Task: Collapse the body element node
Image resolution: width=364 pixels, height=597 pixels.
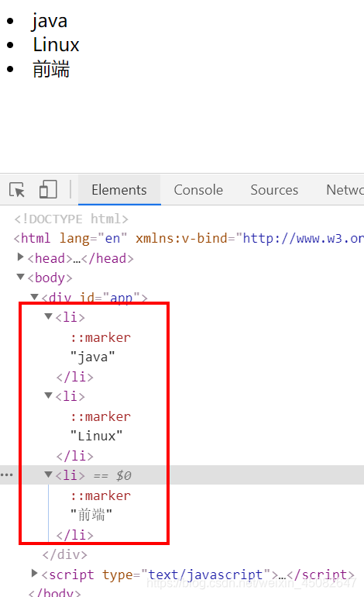Action: click(21, 277)
